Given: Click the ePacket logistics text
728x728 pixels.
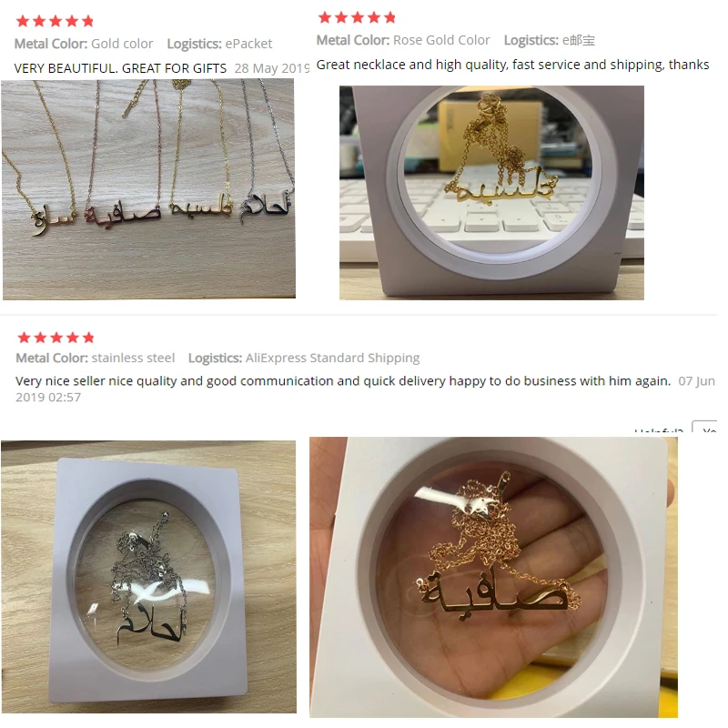Looking at the screenshot, I should 248,44.
